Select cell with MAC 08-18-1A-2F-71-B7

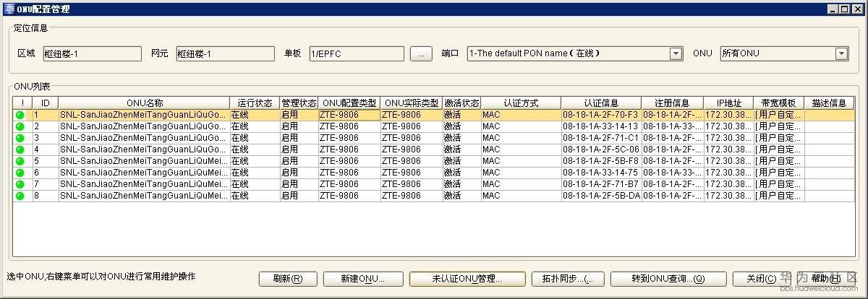coord(601,184)
